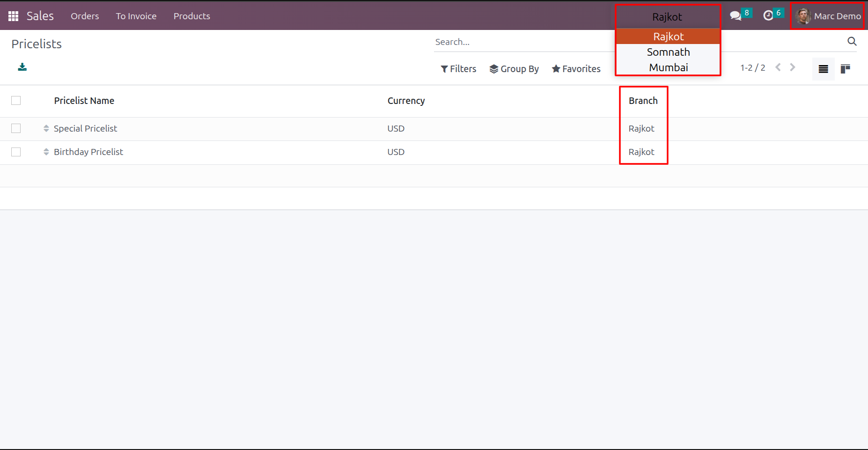The image size is (868, 450).
Task: Open the Products menu
Action: [192, 16]
